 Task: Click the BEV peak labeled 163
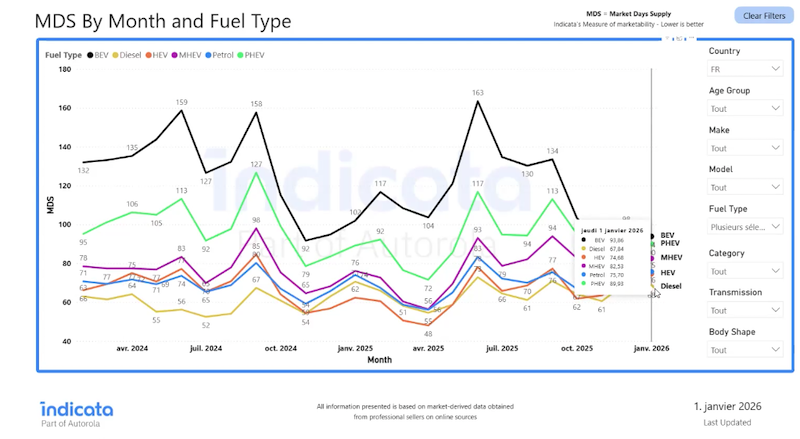pyautogui.click(x=478, y=101)
